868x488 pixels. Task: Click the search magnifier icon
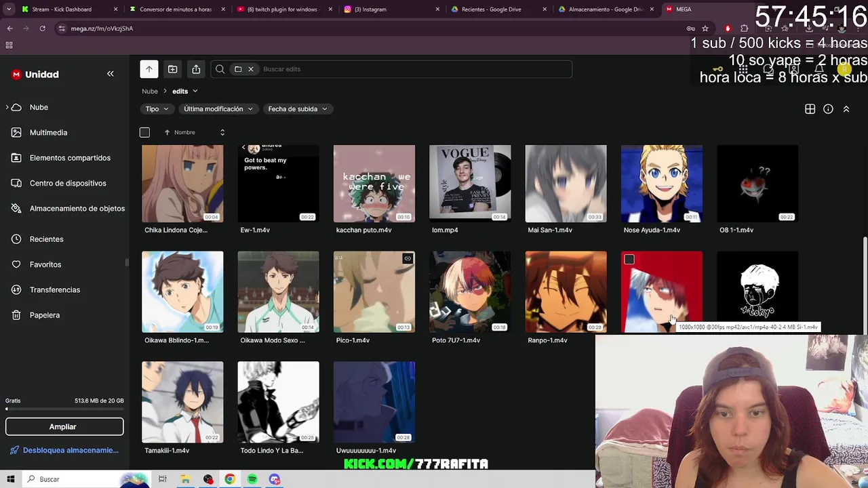(x=220, y=69)
